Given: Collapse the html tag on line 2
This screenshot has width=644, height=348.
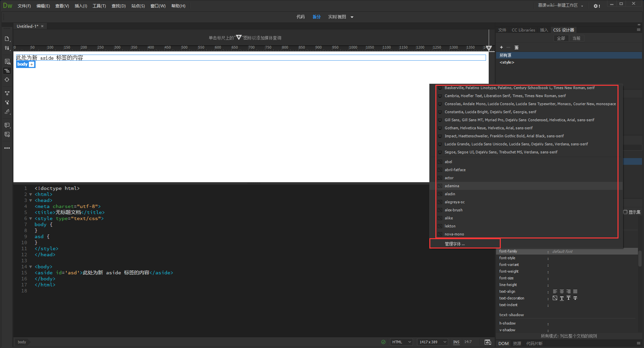Looking at the screenshot, I should (x=31, y=194).
